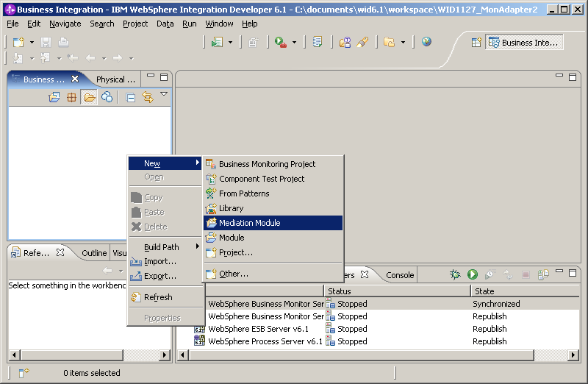Open the build module icon's dropdown arrow

(230, 43)
